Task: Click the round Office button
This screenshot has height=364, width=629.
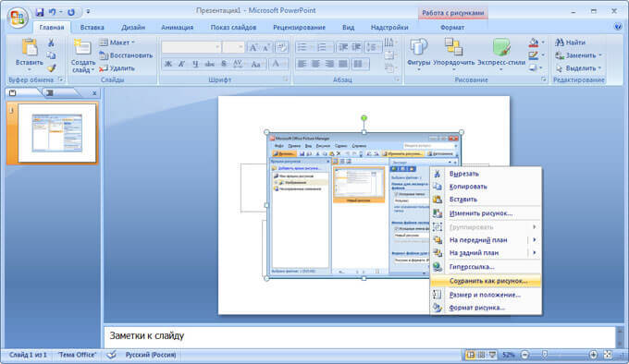Action: 18,18
